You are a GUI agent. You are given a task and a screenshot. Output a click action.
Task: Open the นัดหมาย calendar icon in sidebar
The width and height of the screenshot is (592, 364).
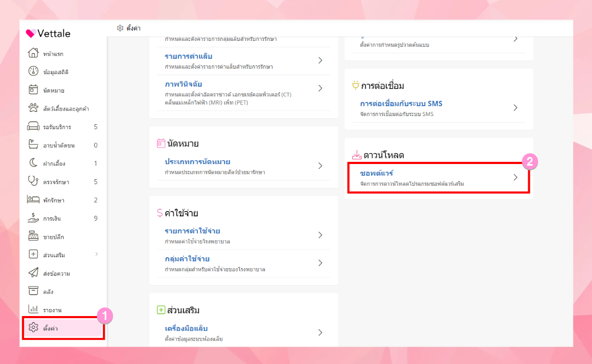pyautogui.click(x=33, y=89)
